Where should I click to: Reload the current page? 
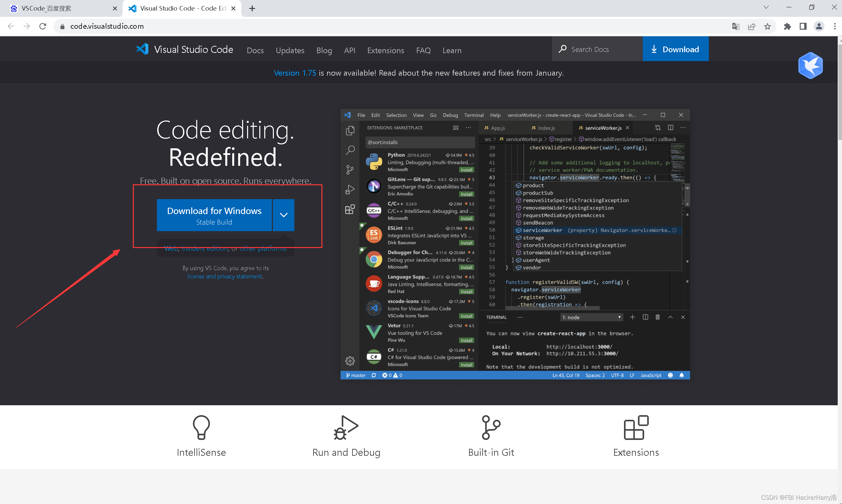click(x=43, y=26)
